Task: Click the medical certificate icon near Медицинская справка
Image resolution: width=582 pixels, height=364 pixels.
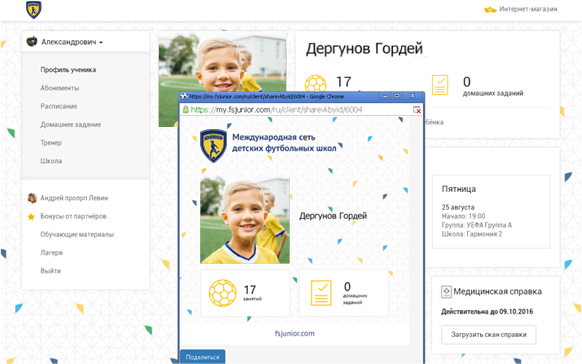Action: point(446,292)
